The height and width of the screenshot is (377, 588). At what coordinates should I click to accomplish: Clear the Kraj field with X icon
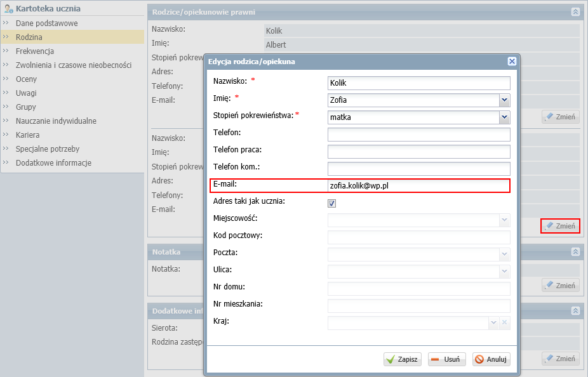(505, 322)
